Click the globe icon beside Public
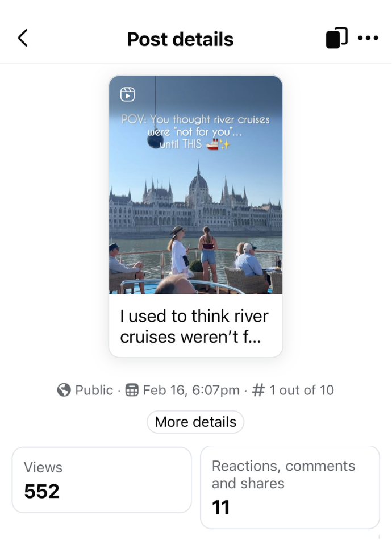 point(64,390)
